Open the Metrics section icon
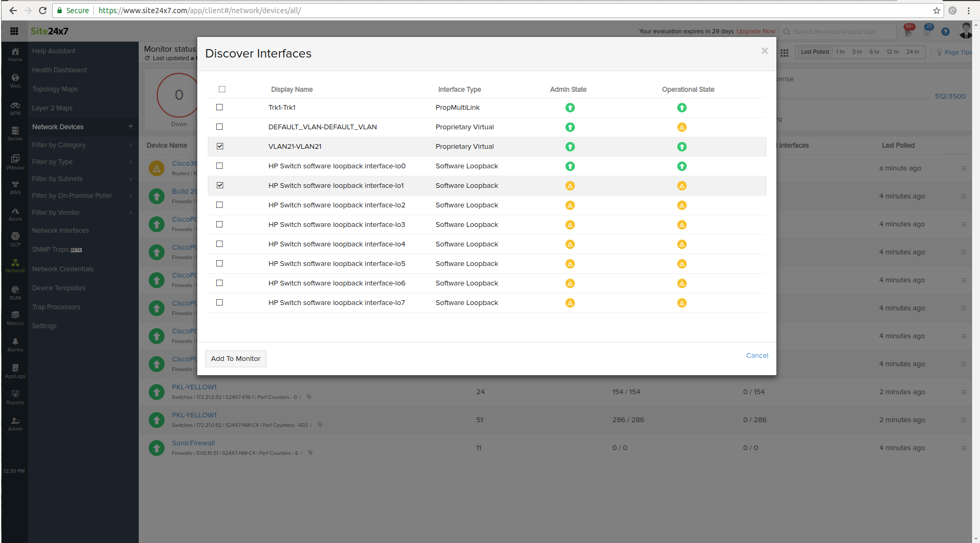This screenshot has width=980, height=543. (x=15, y=318)
